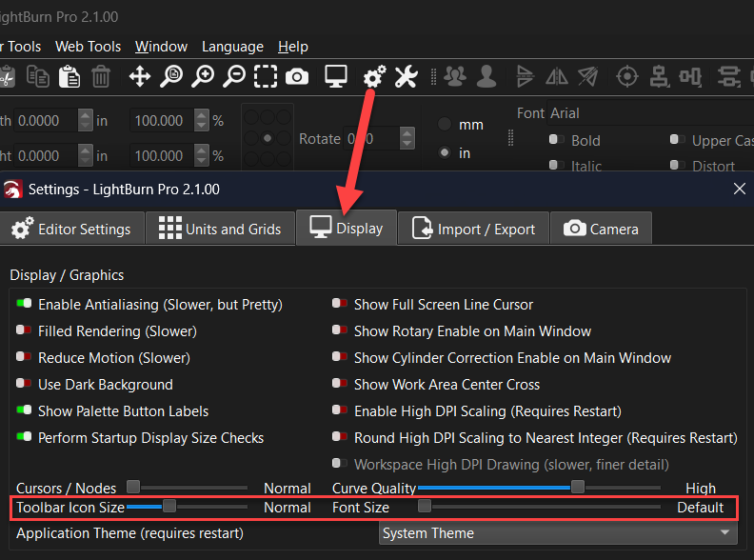The height and width of the screenshot is (560, 754).
Task: Select the Pan/Move view arrows icon
Action: pos(139,76)
